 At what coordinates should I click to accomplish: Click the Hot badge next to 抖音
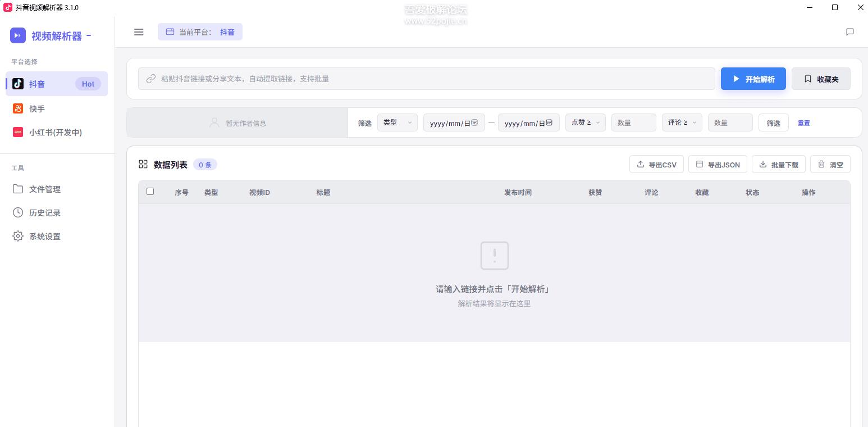pyautogui.click(x=88, y=84)
